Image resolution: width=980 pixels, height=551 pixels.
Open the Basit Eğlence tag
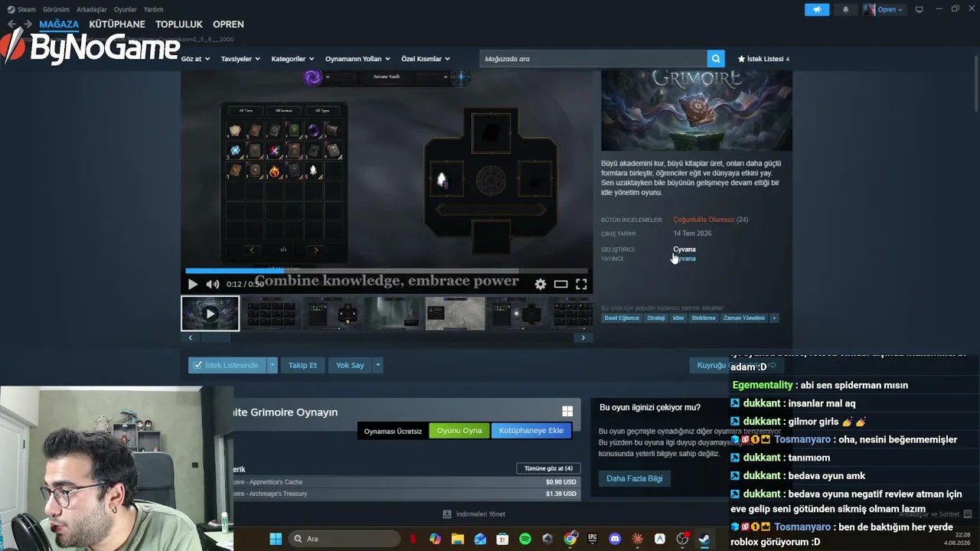(622, 318)
